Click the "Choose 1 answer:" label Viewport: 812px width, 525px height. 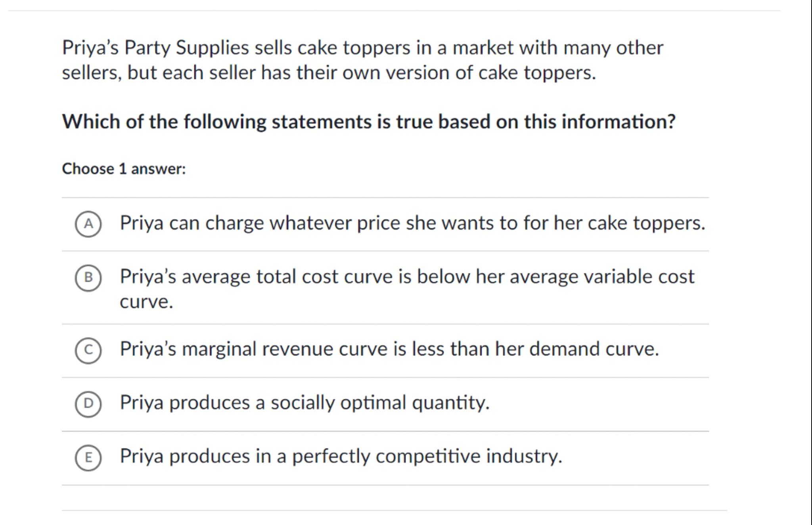(x=124, y=169)
